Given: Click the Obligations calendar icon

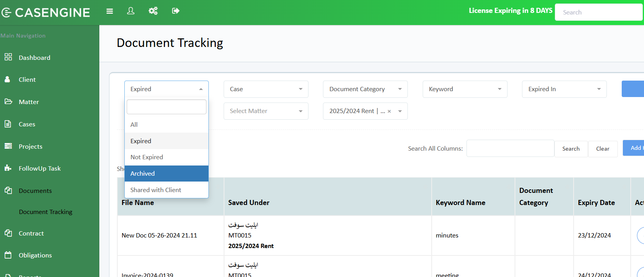Looking at the screenshot, I should click(8, 255).
